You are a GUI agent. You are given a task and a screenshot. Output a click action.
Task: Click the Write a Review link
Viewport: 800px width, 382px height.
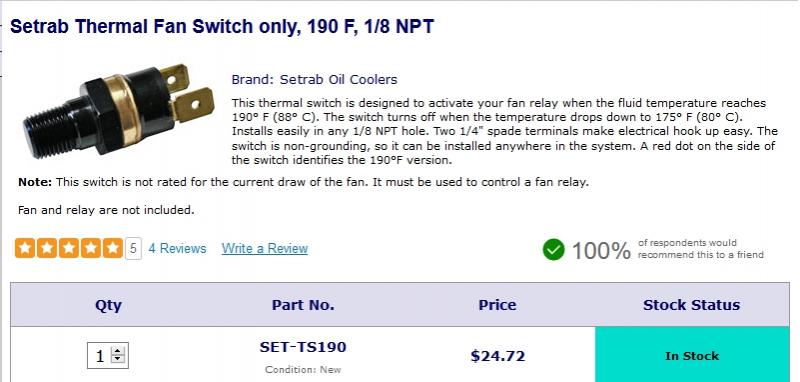pyautogui.click(x=265, y=248)
